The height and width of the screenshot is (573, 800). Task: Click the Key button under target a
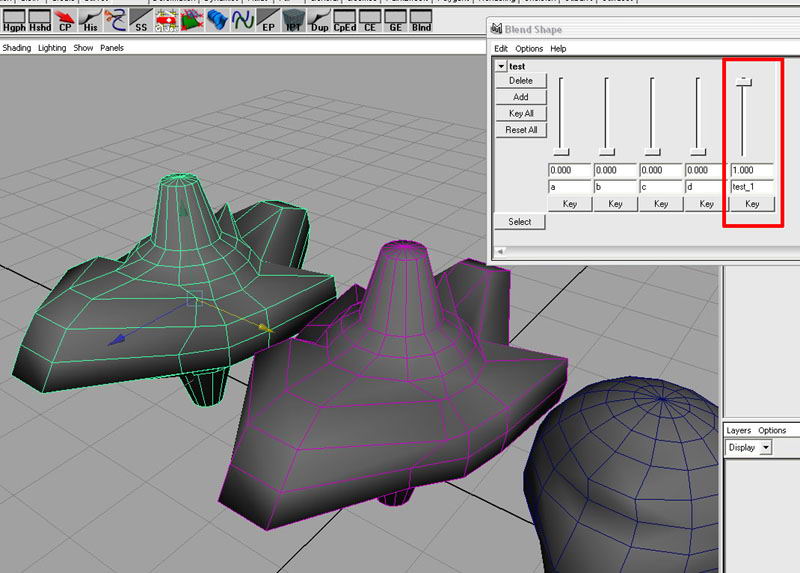(569, 204)
